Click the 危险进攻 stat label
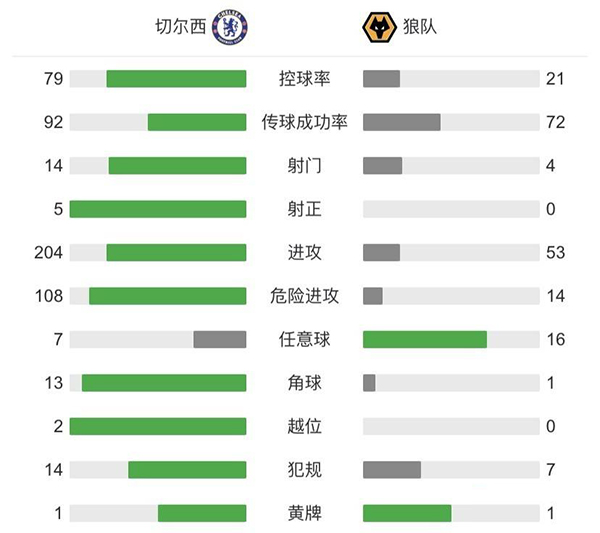Screen dimensions: 600x533 click(305, 296)
